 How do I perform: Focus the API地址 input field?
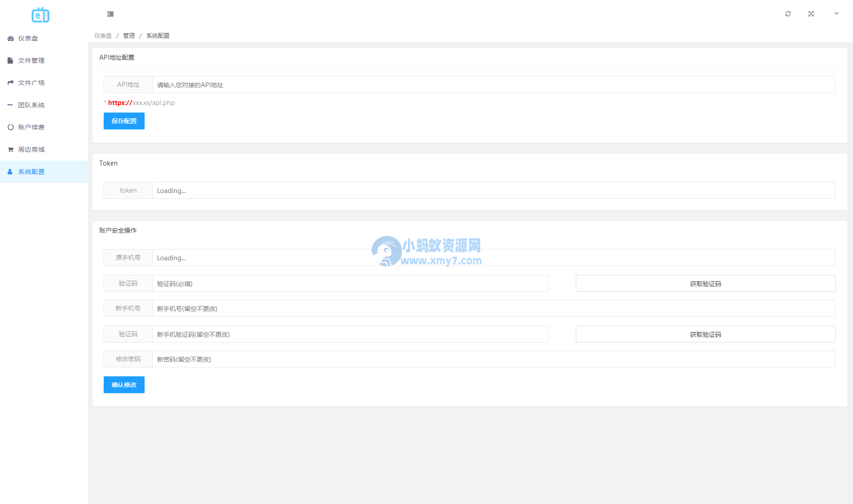click(494, 85)
